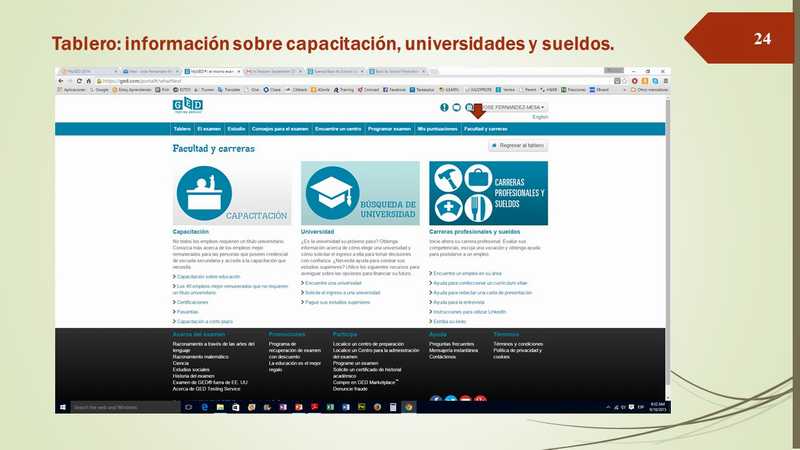Screen dimensions: 800x450
Task: Click the Regresar al tablero button
Action: point(518,145)
